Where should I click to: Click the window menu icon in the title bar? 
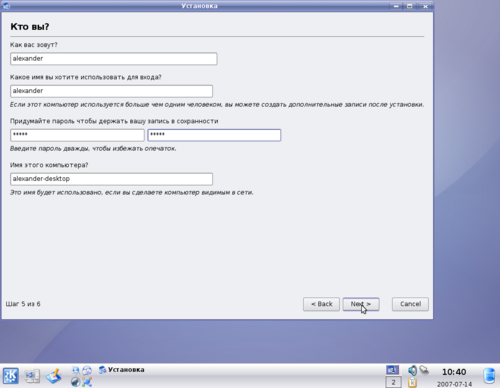click(6, 6)
